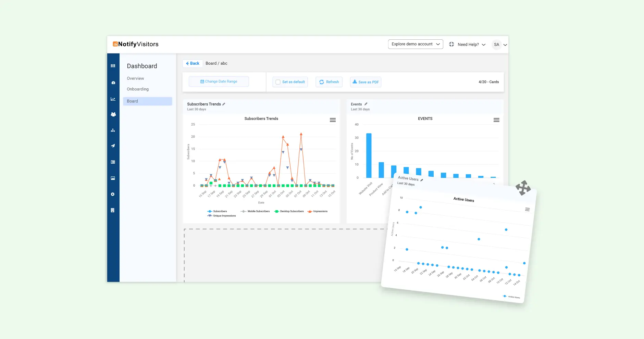The height and width of the screenshot is (339, 644).
Task: Click the tallest Website Visit bar
Action: pyautogui.click(x=369, y=156)
